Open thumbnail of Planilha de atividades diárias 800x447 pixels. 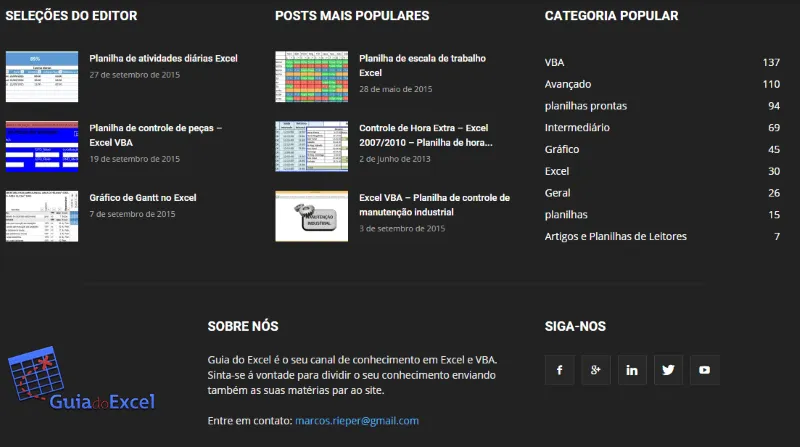click(x=42, y=77)
